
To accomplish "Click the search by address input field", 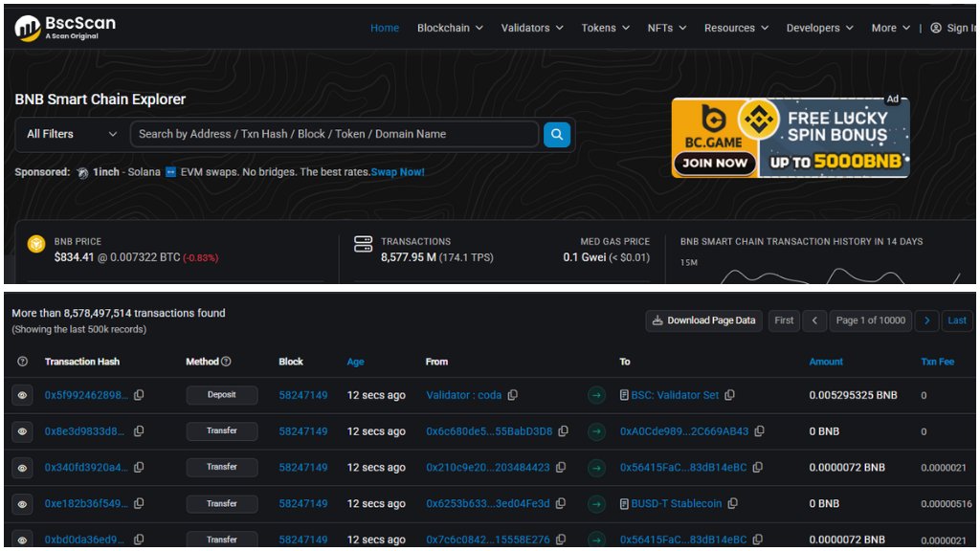I will point(334,134).
